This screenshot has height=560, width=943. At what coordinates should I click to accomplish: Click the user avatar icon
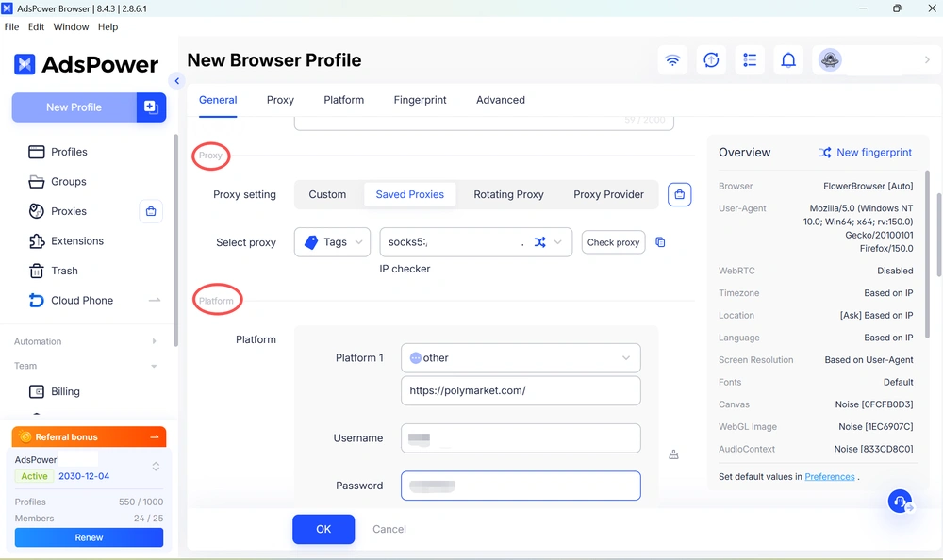(830, 60)
